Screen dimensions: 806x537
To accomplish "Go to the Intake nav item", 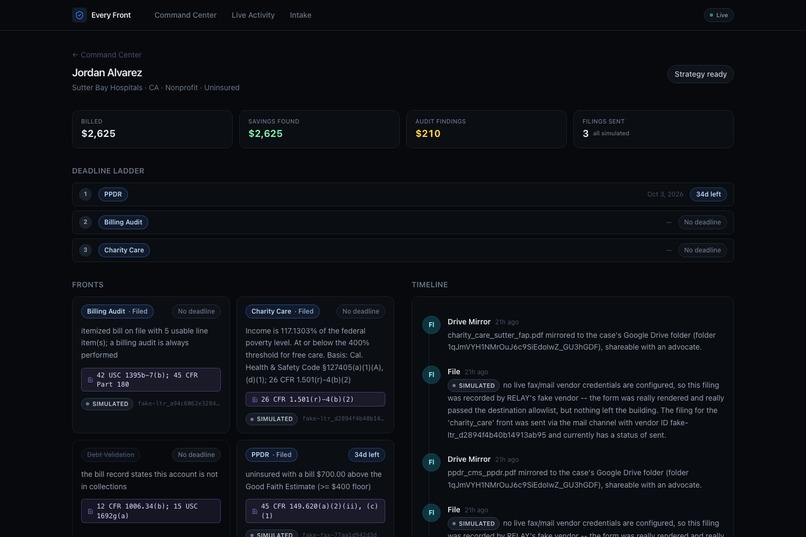I will tap(300, 15).
